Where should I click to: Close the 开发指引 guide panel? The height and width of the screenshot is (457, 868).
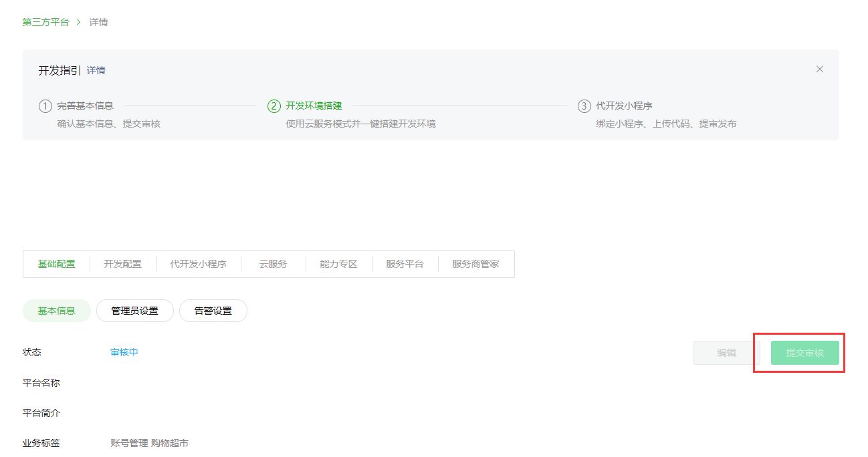coord(819,69)
